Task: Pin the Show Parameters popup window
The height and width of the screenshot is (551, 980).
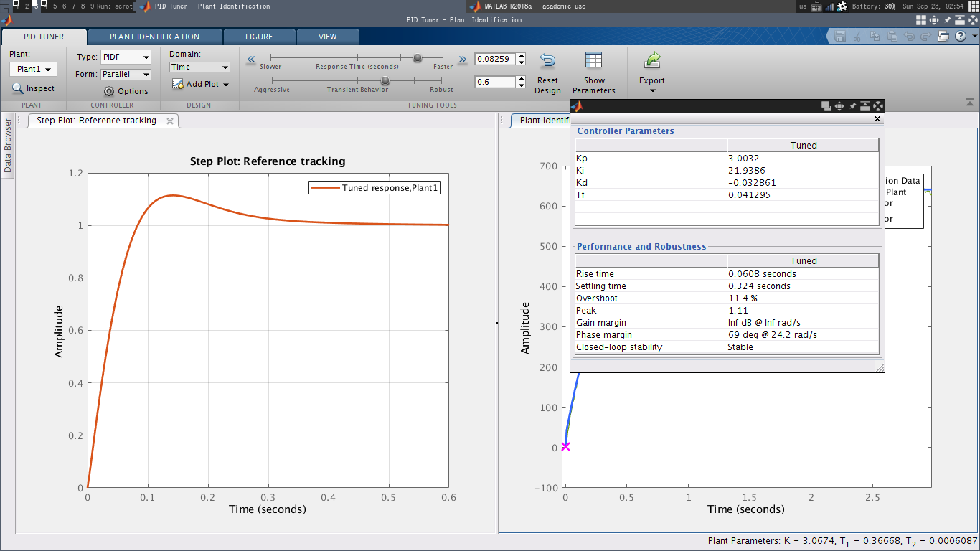Action: [853, 106]
